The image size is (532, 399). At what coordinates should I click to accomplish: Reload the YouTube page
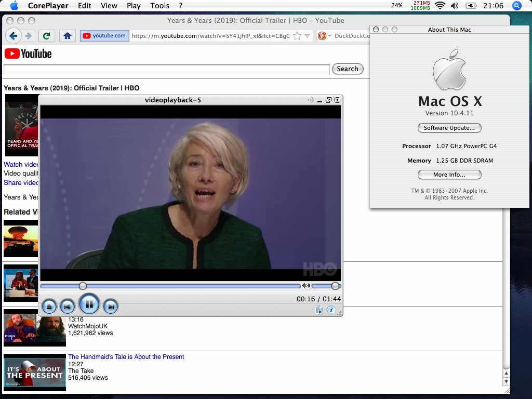pos(46,36)
